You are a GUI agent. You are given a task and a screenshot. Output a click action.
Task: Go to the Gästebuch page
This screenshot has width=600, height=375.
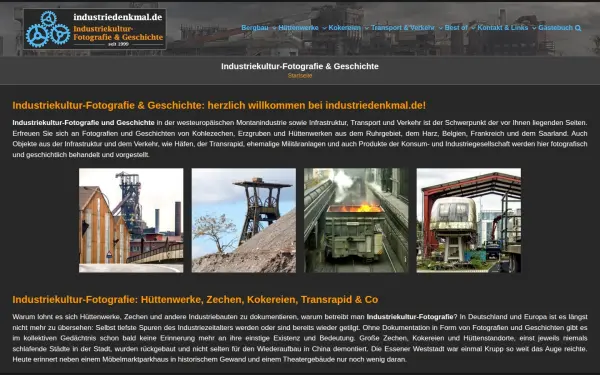point(555,28)
